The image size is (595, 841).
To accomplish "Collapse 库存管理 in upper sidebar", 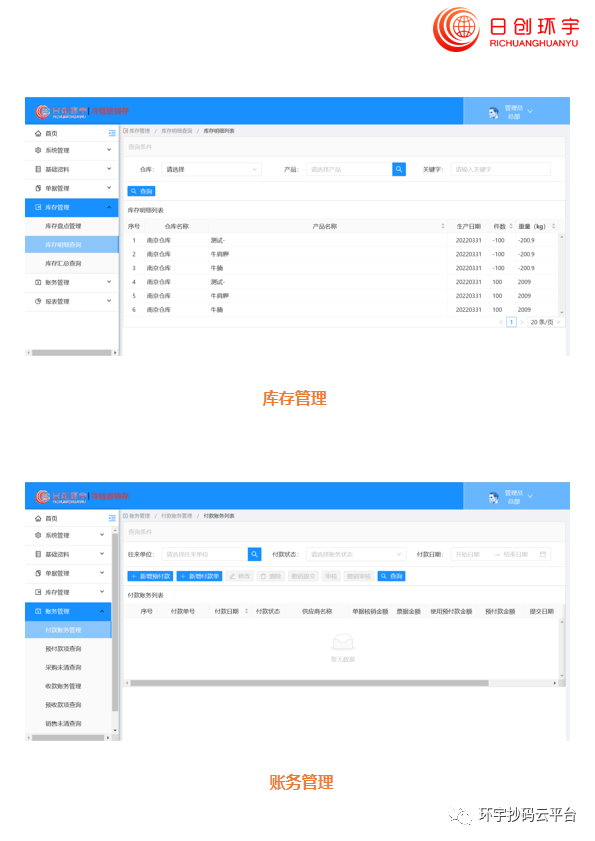I will click(x=72, y=207).
